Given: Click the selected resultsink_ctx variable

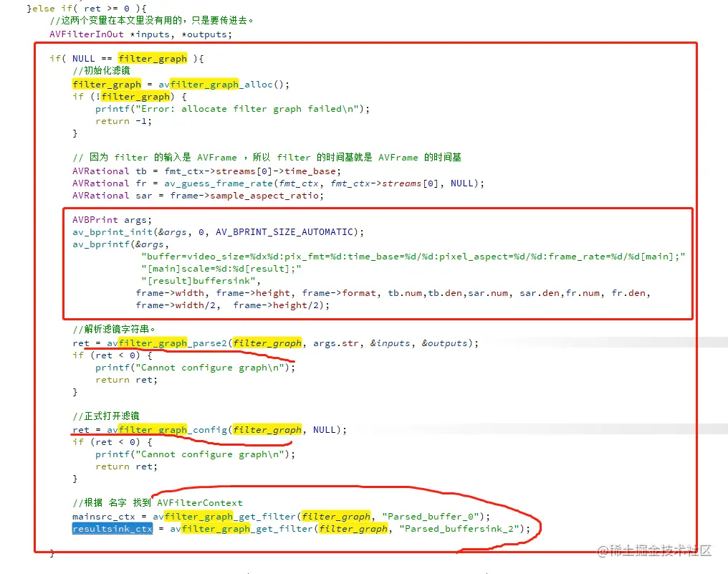Looking at the screenshot, I should click(x=112, y=528).
